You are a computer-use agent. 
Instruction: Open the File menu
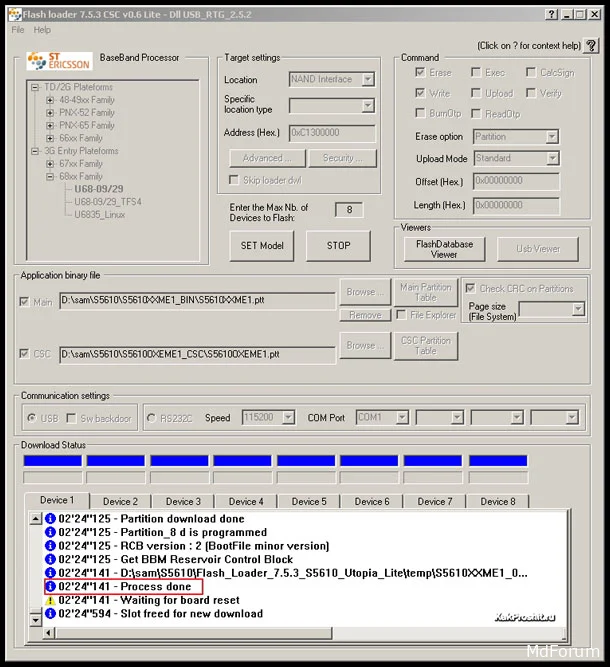tap(18, 30)
